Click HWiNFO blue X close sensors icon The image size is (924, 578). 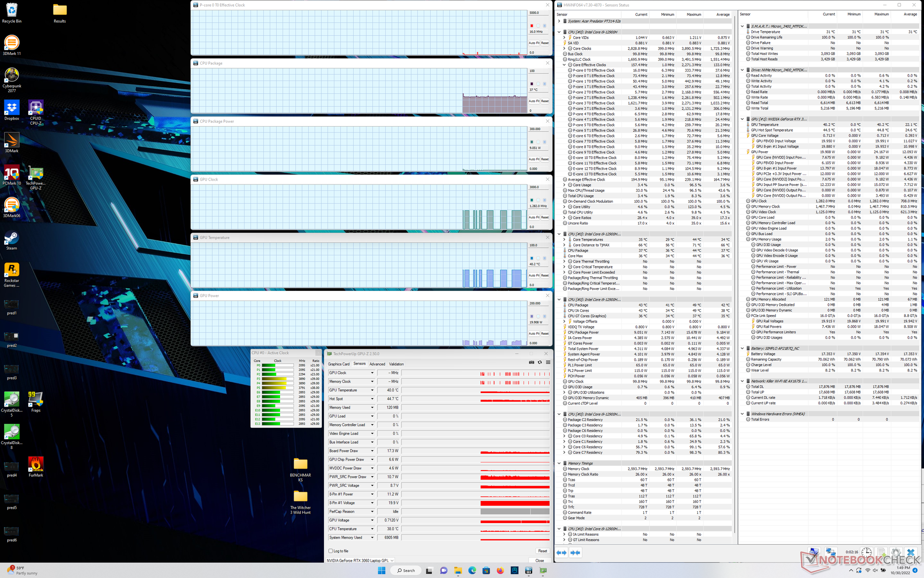[x=911, y=552]
